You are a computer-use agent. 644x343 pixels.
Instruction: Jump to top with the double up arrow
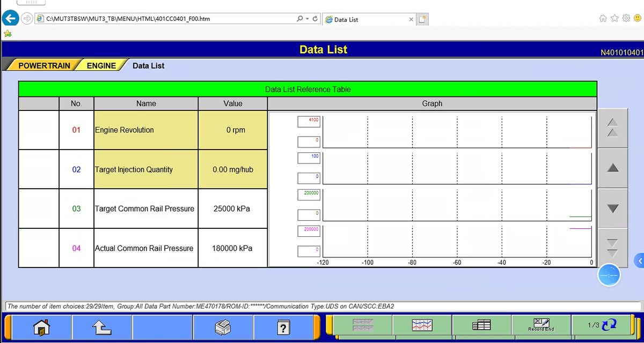612,129
